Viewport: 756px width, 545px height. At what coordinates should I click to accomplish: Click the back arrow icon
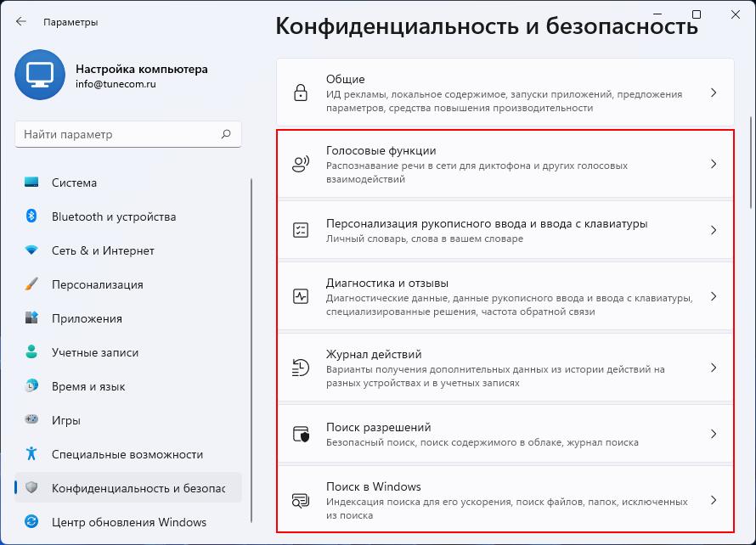coord(20,22)
